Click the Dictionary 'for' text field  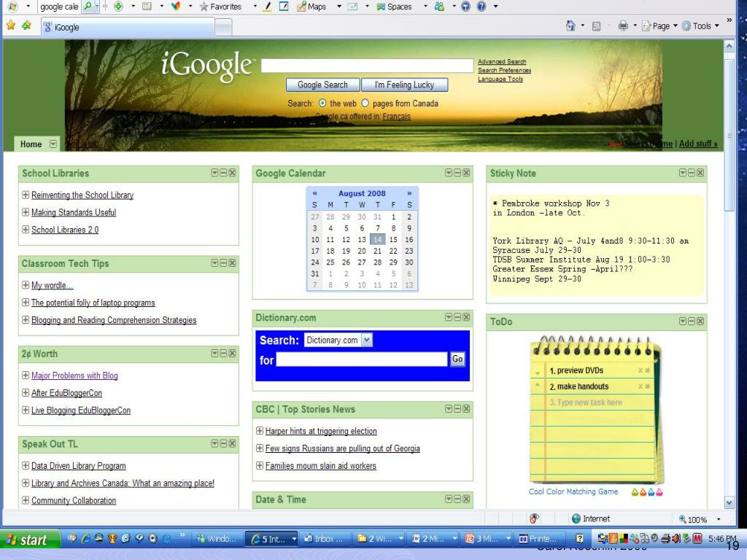[x=362, y=359]
